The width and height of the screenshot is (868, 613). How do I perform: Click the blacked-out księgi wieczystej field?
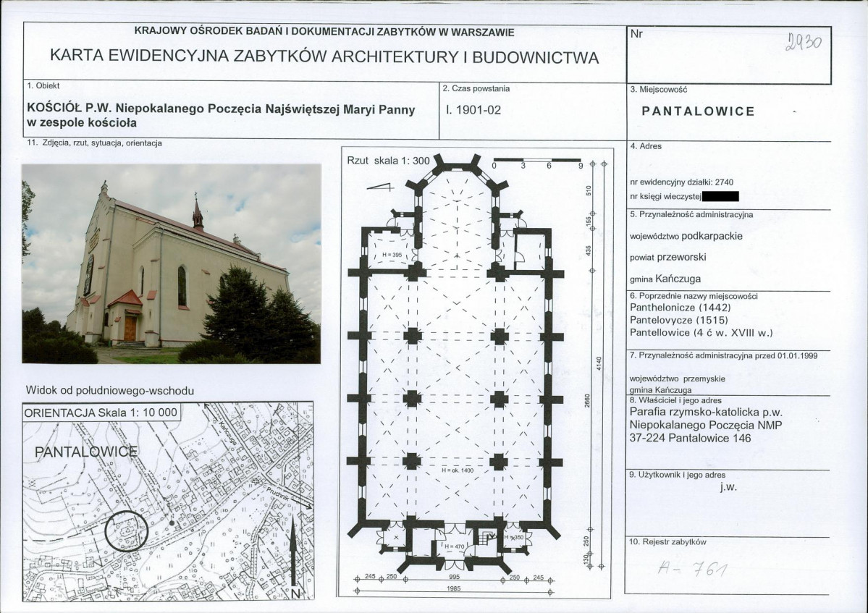click(720, 196)
